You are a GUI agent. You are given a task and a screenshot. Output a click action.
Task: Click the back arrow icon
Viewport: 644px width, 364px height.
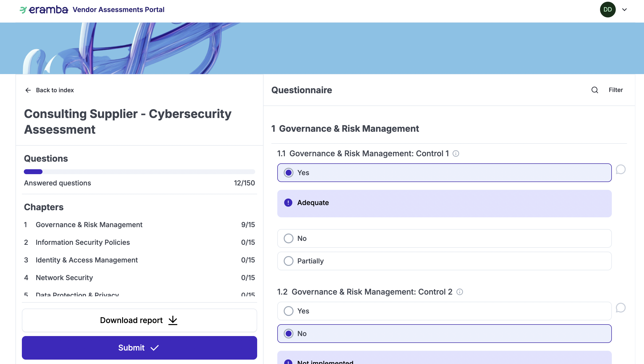(x=28, y=90)
